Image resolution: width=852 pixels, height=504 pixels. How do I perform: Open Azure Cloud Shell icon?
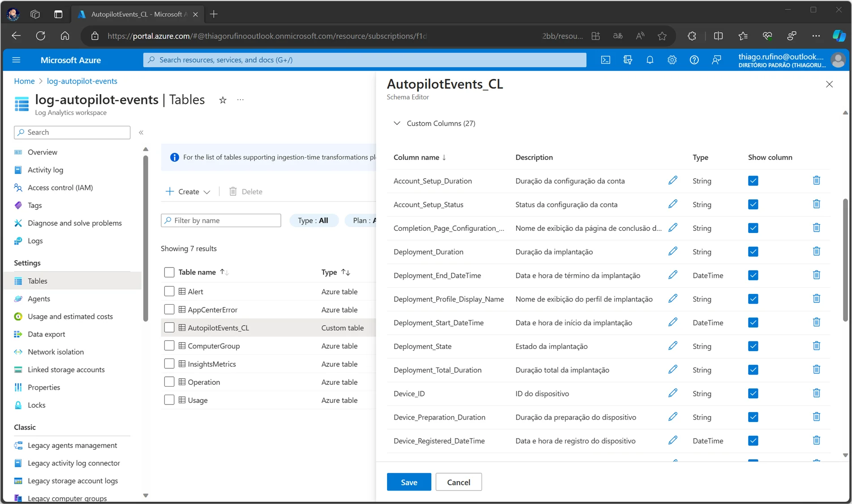click(x=605, y=60)
